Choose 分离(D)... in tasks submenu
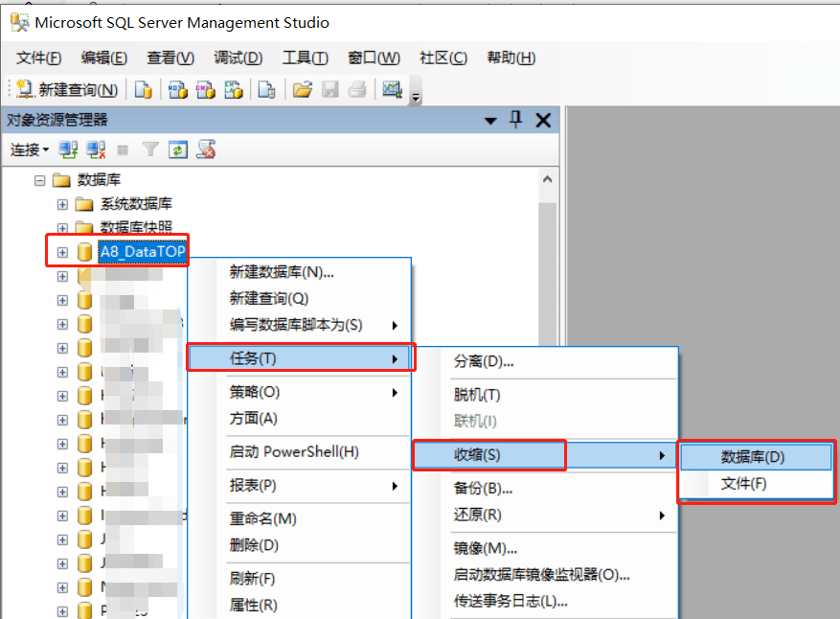Viewport: 840px width, 619px height. (545, 362)
